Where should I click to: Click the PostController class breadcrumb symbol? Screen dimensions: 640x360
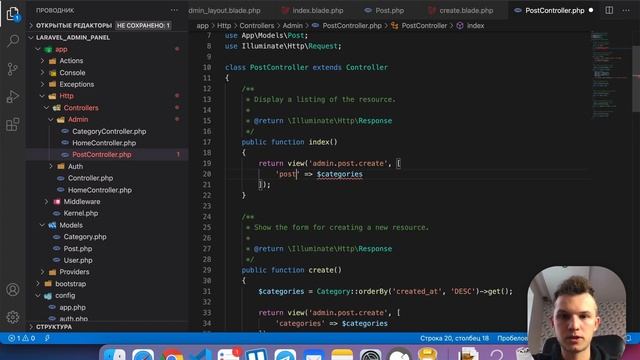tap(419, 26)
